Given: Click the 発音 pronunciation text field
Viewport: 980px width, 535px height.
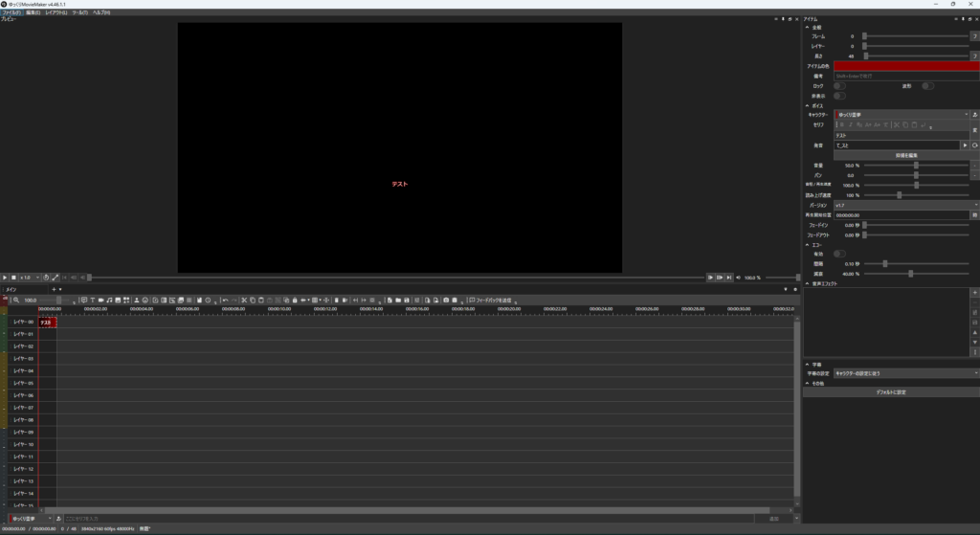Looking at the screenshot, I should point(897,145).
